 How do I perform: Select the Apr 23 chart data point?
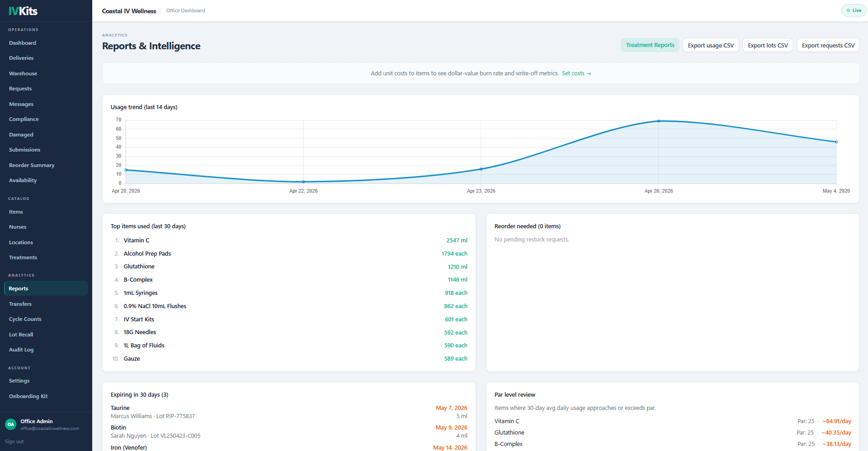(x=481, y=169)
